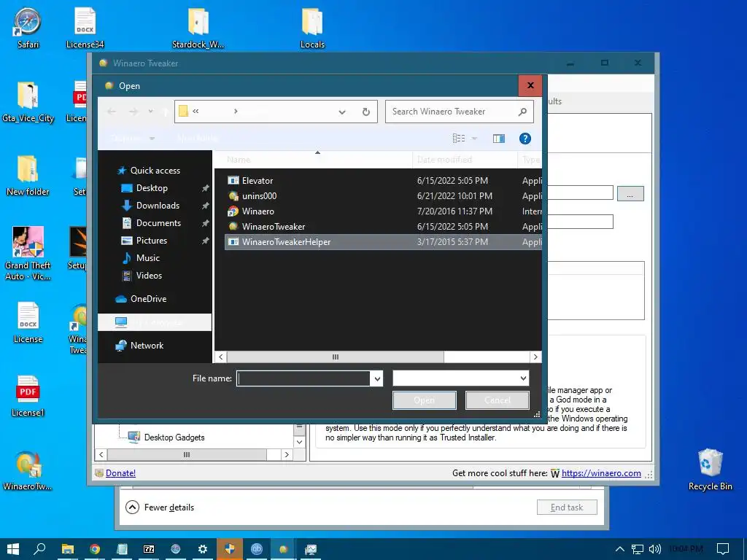Viewport: 747px width, 560px height.
Task: Select the WinaeroTw... desktop icon
Action: click(x=28, y=470)
